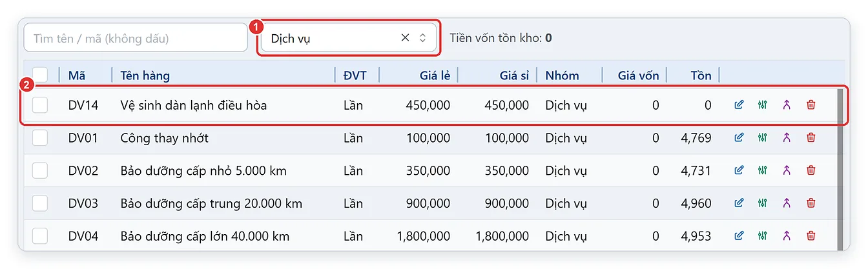Edit item DV14 with the pencil icon
868x269 pixels.
point(739,105)
